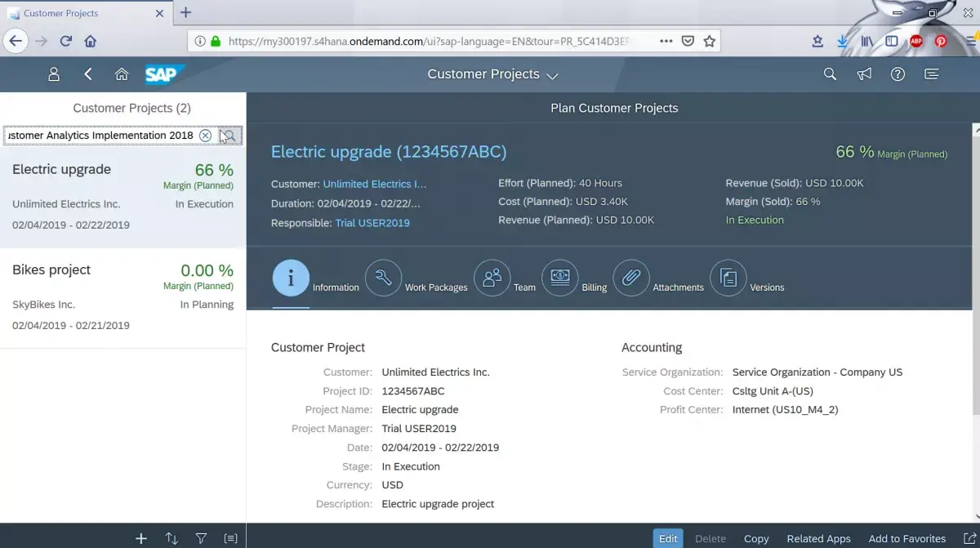Switch to the Information tab
Image resolution: width=980 pixels, height=548 pixels.
291,278
